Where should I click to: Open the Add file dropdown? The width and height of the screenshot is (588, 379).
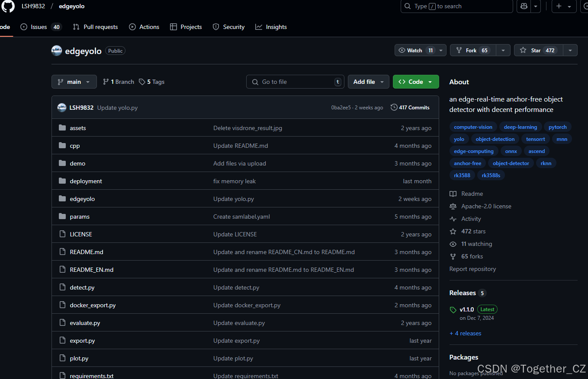(x=369, y=82)
